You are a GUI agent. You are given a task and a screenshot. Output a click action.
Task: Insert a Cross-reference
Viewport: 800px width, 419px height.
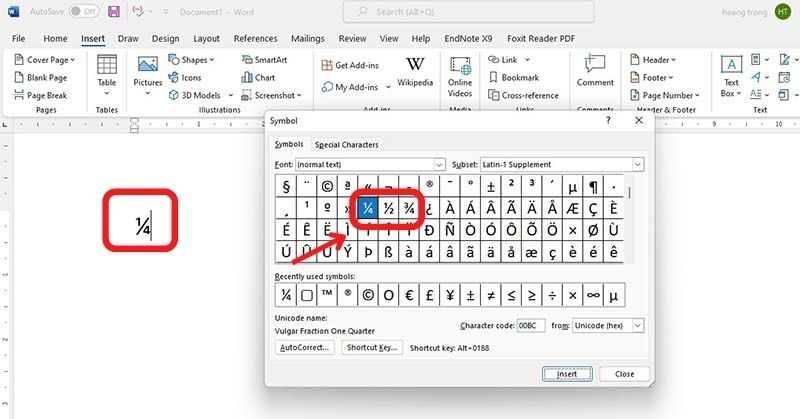click(x=523, y=95)
